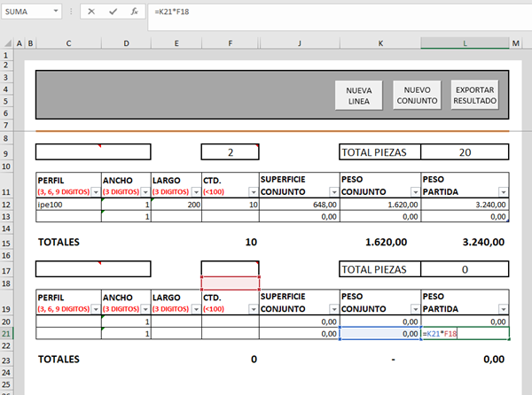The height and width of the screenshot is (395, 532).
Task: Select the red highlighted cell F18
Action: coord(230,283)
